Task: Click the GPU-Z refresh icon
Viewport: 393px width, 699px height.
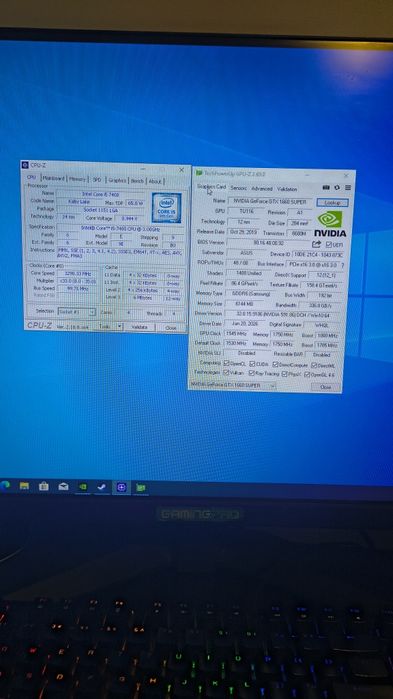Action: point(337,188)
